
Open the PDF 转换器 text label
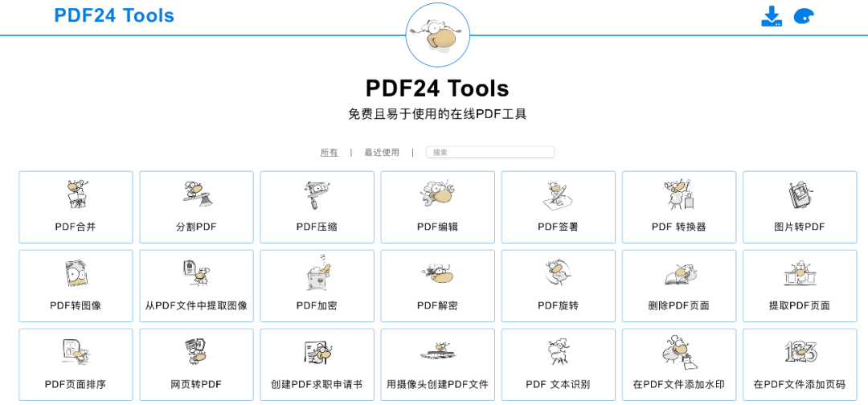(678, 227)
